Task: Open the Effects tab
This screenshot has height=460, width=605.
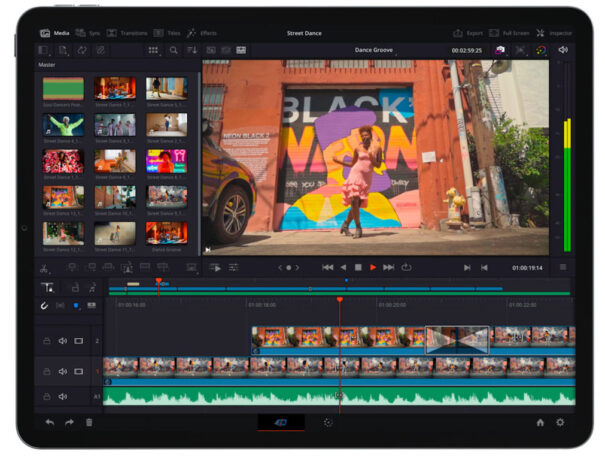Action: pos(201,33)
